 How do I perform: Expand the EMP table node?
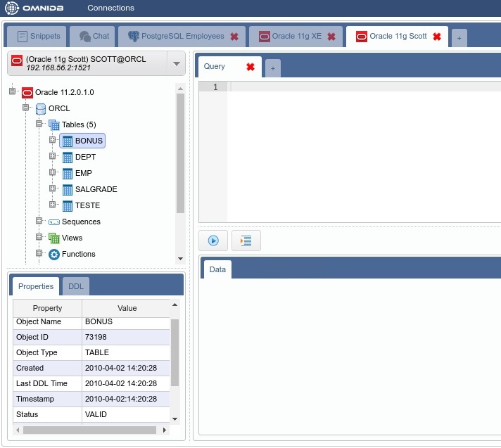pyautogui.click(x=52, y=172)
